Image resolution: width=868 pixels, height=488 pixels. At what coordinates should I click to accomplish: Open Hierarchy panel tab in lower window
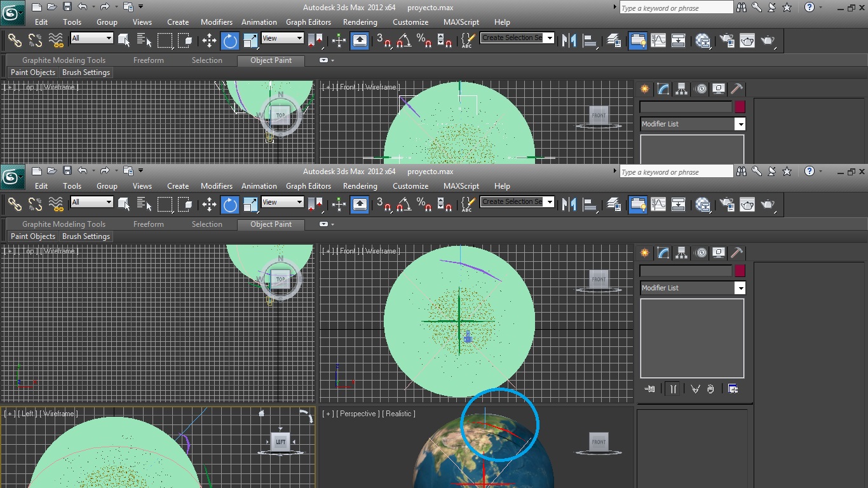click(x=682, y=253)
